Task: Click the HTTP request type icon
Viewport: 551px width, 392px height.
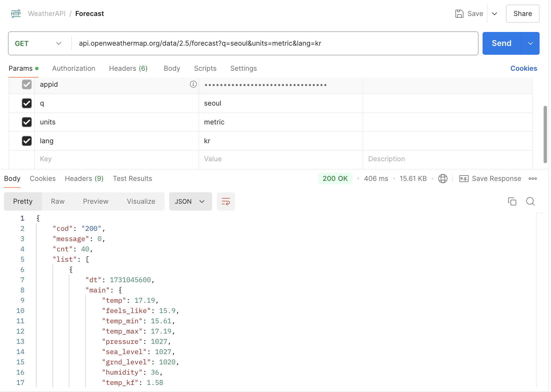Action: click(x=16, y=13)
